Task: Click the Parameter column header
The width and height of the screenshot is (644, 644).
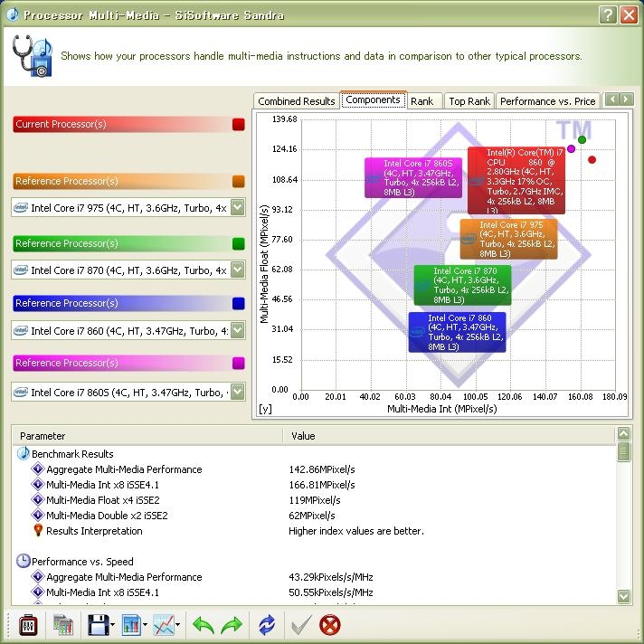Action: pos(147,436)
